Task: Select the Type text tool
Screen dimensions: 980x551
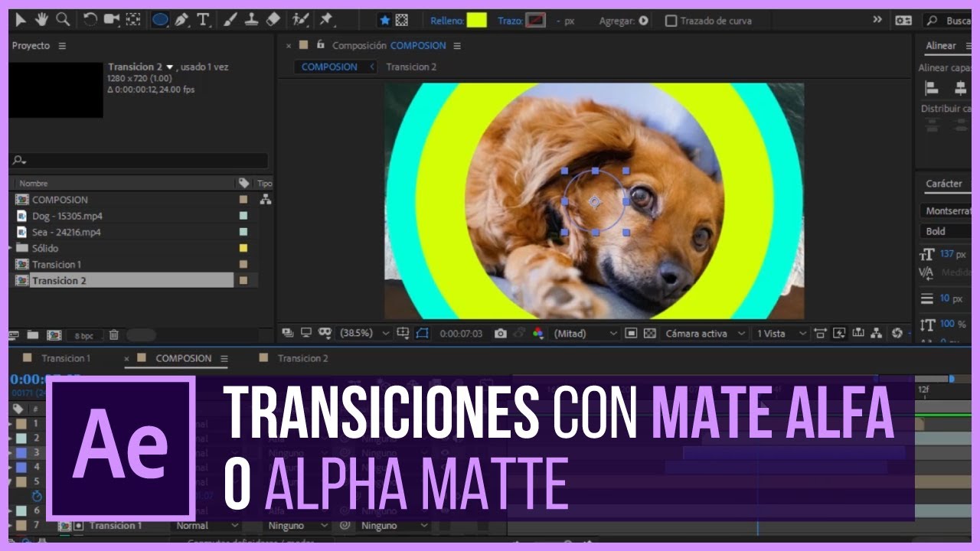Action: [203, 20]
